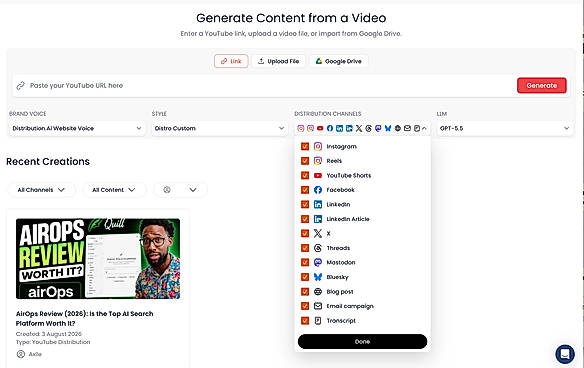Click the Mastodon icon in the channel list
Viewport: 584px width, 368px height.
(x=318, y=263)
